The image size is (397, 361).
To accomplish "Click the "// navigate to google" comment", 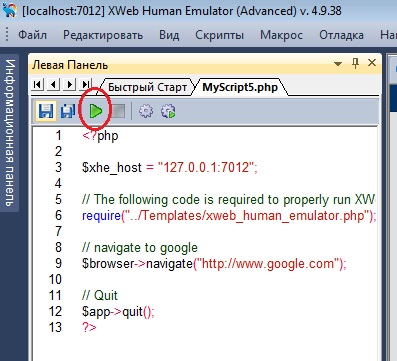I will tap(140, 248).
